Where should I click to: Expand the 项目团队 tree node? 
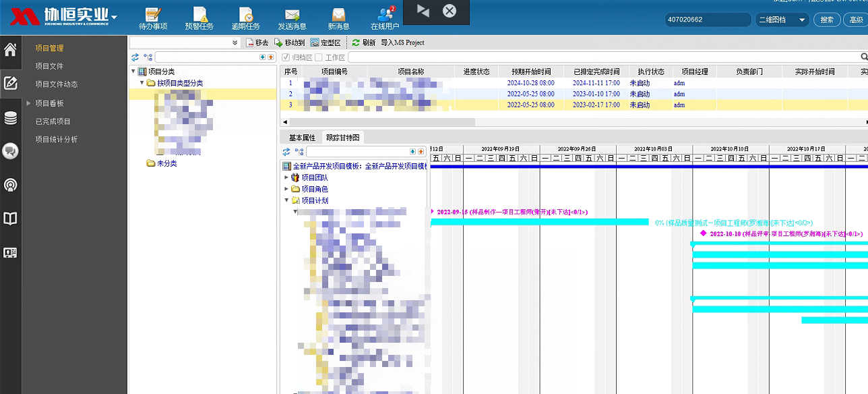[286, 177]
